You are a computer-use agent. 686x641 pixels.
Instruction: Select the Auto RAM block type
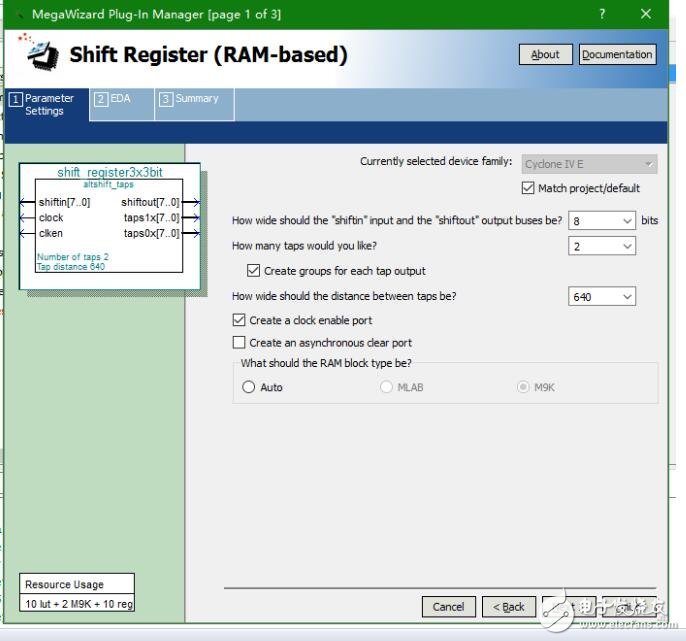coord(248,387)
